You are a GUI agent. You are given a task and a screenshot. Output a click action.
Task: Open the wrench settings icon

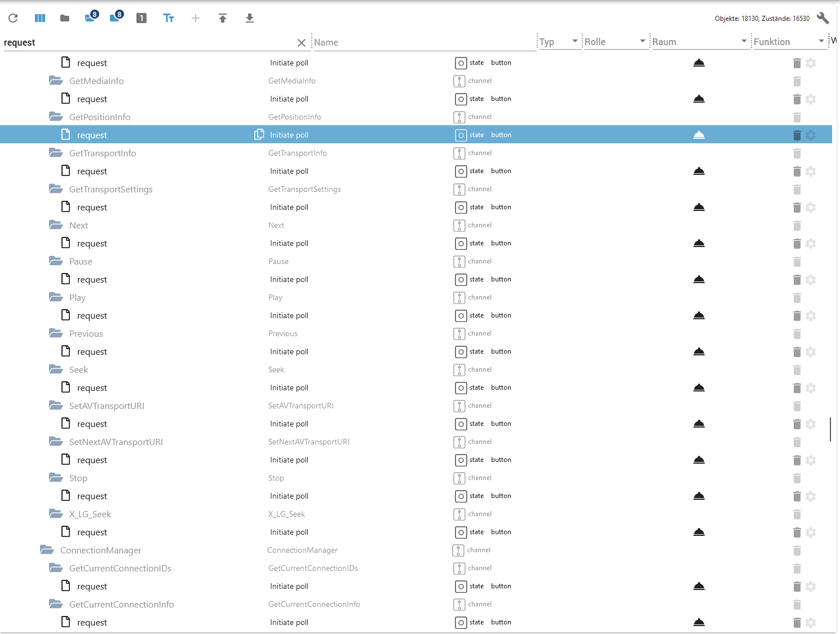click(823, 18)
